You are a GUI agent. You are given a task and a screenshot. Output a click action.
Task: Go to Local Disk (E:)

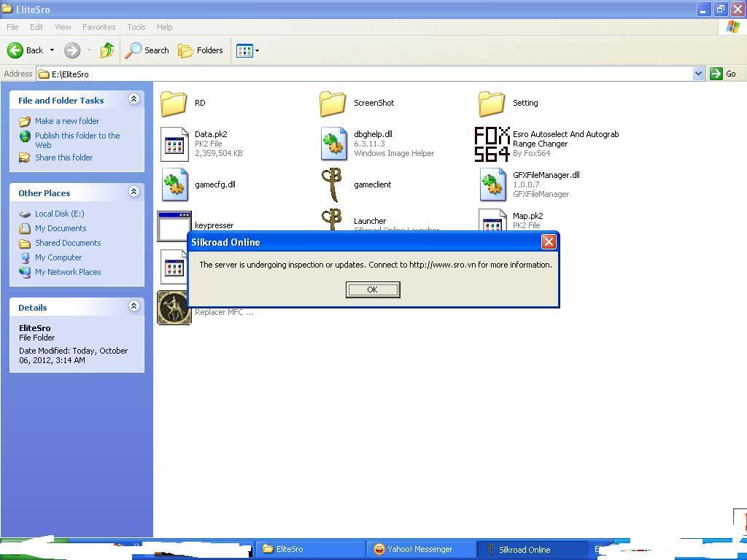click(x=60, y=214)
